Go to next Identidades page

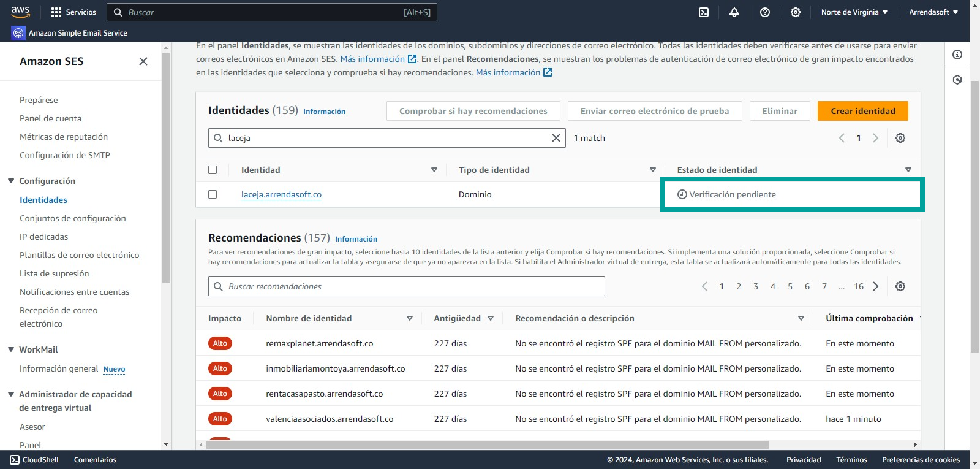pos(876,138)
